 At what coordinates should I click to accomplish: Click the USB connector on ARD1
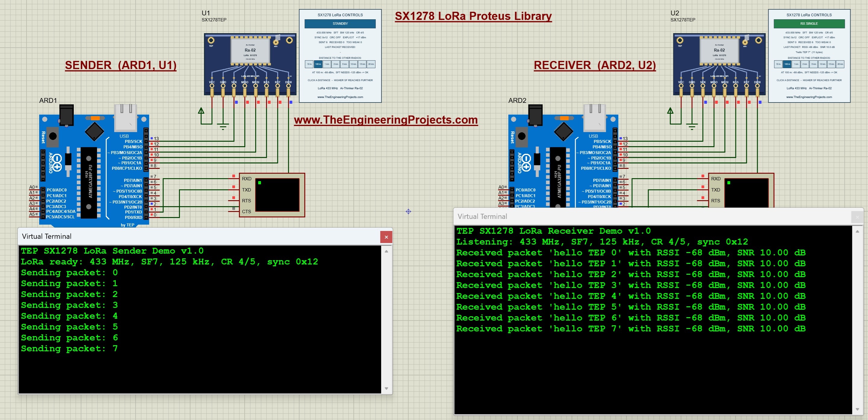tap(126, 117)
